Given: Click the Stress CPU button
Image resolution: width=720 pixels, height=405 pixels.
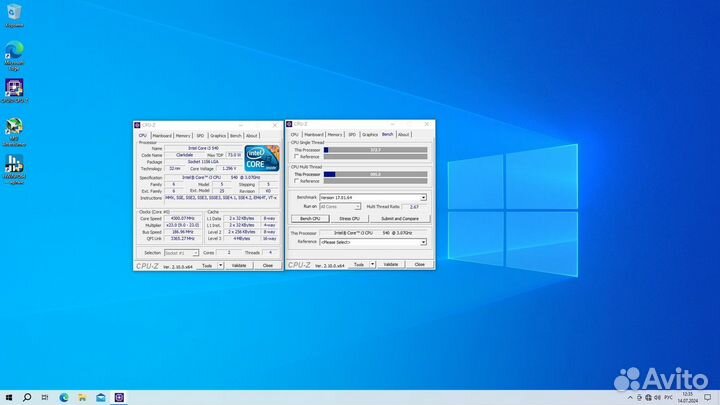Looking at the screenshot, I should tap(349, 219).
